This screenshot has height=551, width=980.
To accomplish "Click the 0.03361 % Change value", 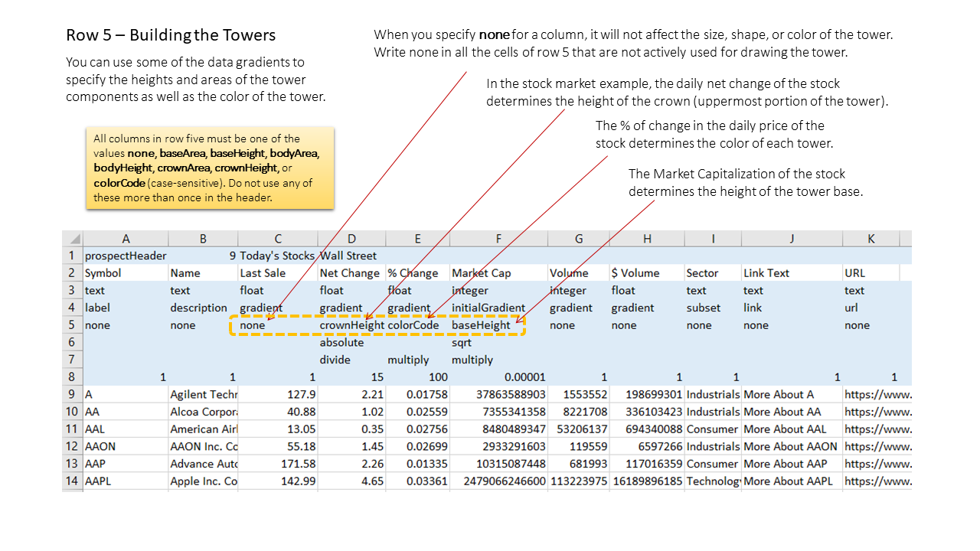I will tap(417, 481).
